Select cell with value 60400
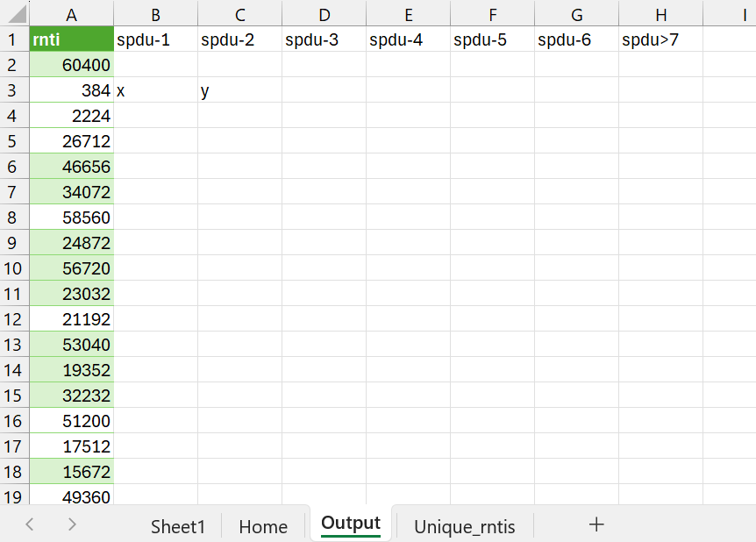Image resolution: width=756 pixels, height=542 pixels. point(72,65)
